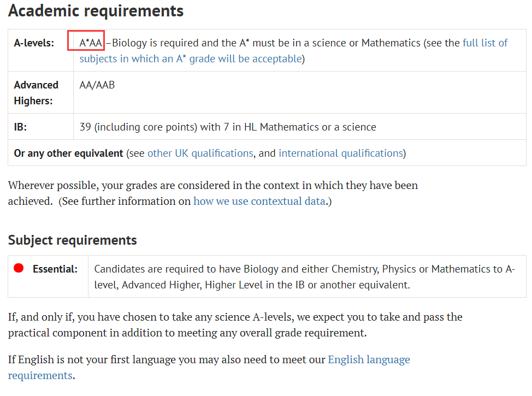Click the Wherever possible grades paragraph

pyautogui.click(x=213, y=193)
